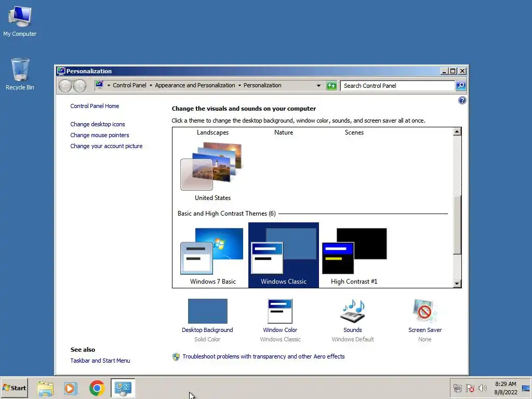Click the theme list scroll down arrow
Image resolution: width=532 pixels, height=399 pixels.
point(457,284)
